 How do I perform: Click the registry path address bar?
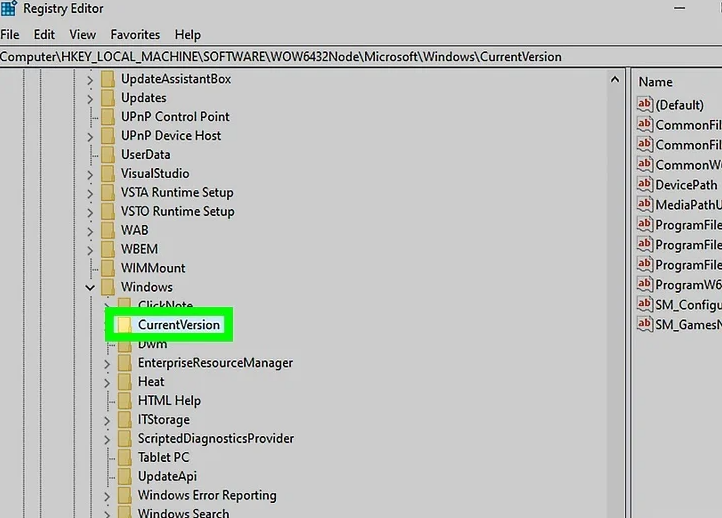tap(300, 57)
